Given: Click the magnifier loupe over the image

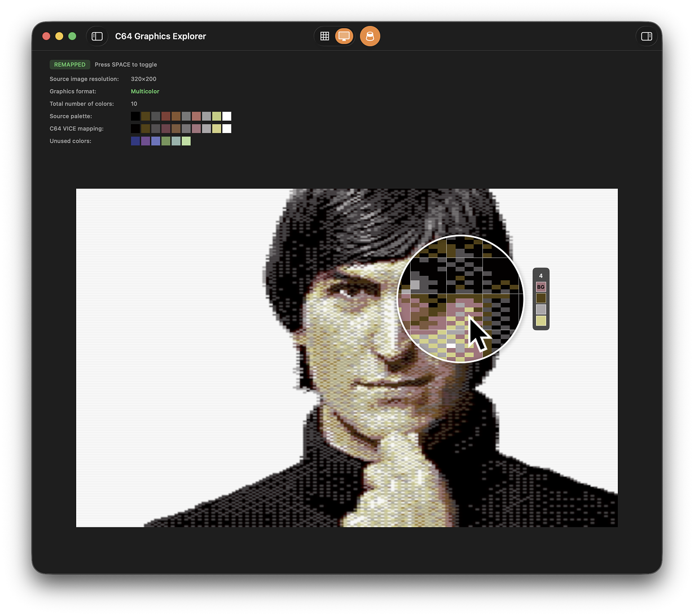Looking at the screenshot, I should point(461,298).
